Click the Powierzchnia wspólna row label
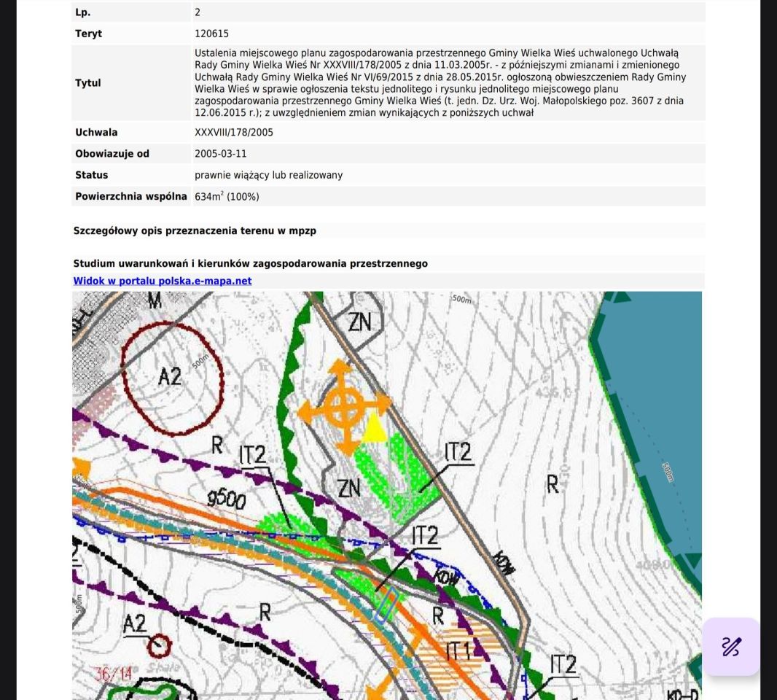Viewport: 777px width, 700px height. click(x=130, y=196)
